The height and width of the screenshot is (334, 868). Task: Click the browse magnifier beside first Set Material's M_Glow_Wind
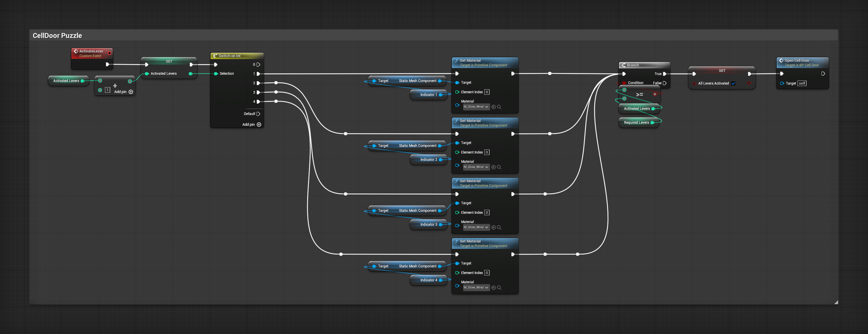click(x=499, y=107)
